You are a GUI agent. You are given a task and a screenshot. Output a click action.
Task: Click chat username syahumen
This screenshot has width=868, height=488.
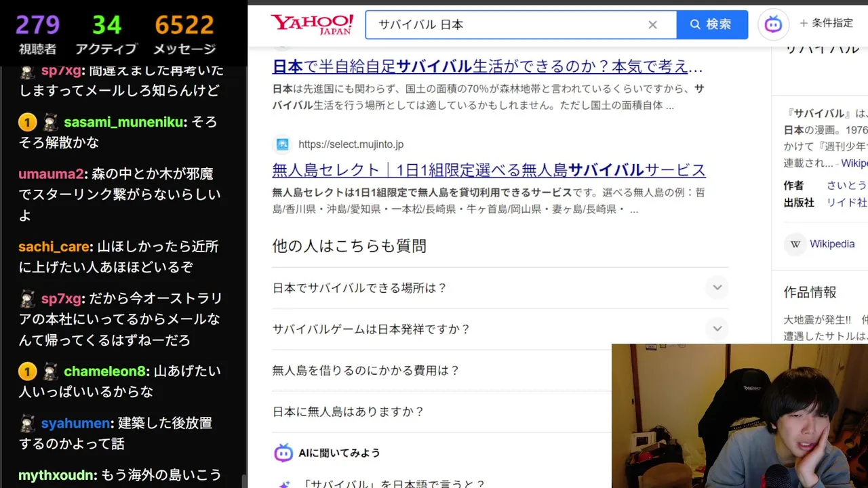point(76,423)
